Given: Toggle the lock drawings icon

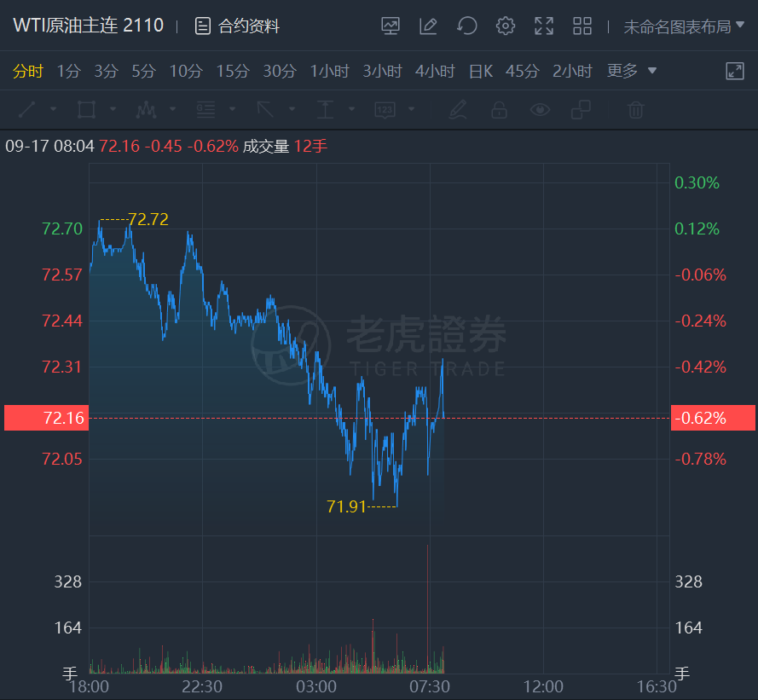Looking at the screenshot, I should pos(499,109).
